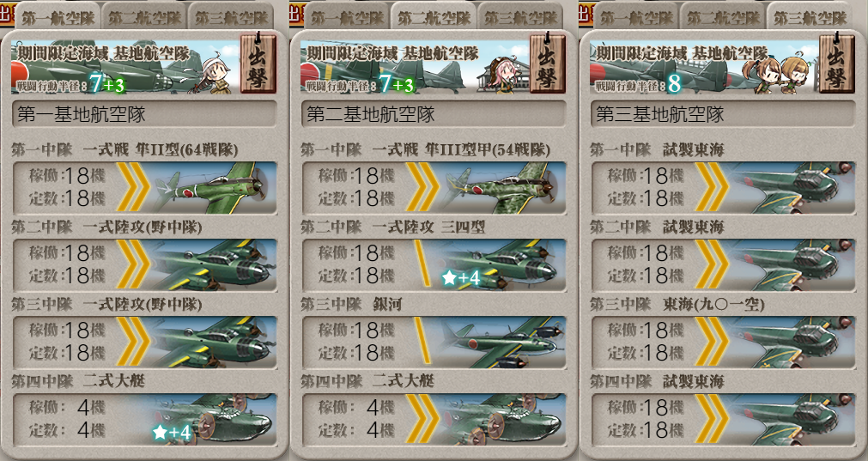Open 第三航空隊 tab in the left panel
Screen dimensions: 868x461
(231, 16)
